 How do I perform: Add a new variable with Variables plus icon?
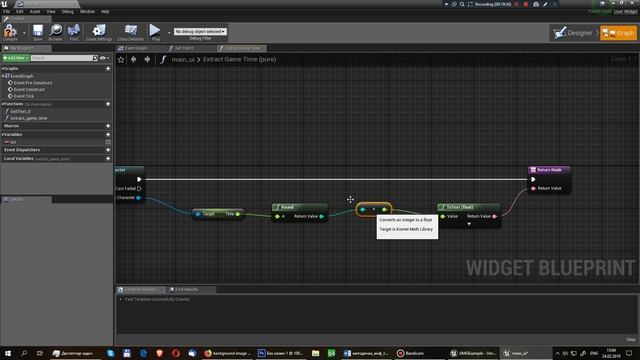pos(108,134)
